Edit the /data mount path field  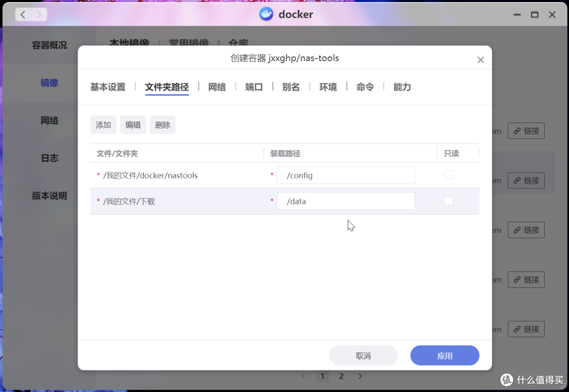click(346, 201)
